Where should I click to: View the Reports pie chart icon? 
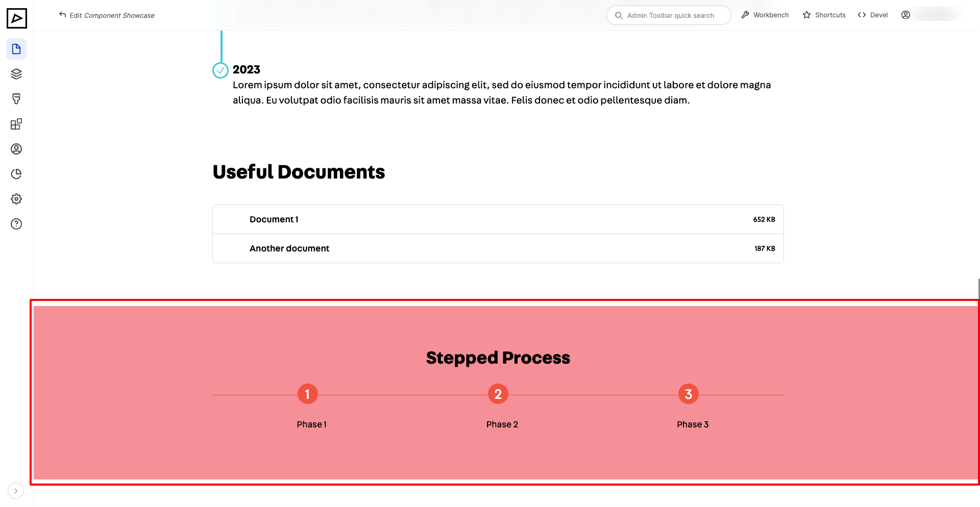(x=16, y=173)
